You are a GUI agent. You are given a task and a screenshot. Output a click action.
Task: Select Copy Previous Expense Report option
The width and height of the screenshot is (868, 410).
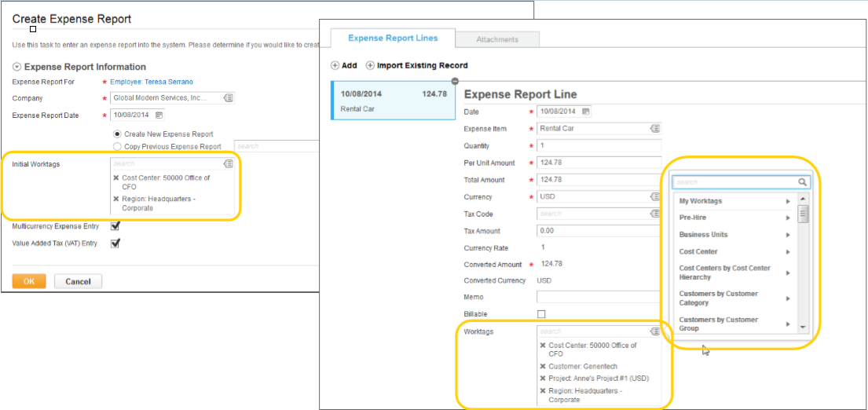(x=117, y=147)
